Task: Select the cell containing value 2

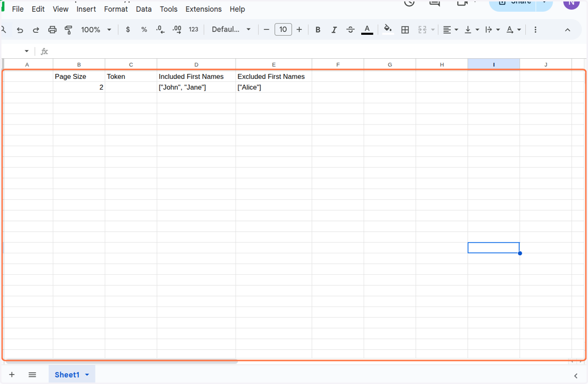Action: [79, 87]
